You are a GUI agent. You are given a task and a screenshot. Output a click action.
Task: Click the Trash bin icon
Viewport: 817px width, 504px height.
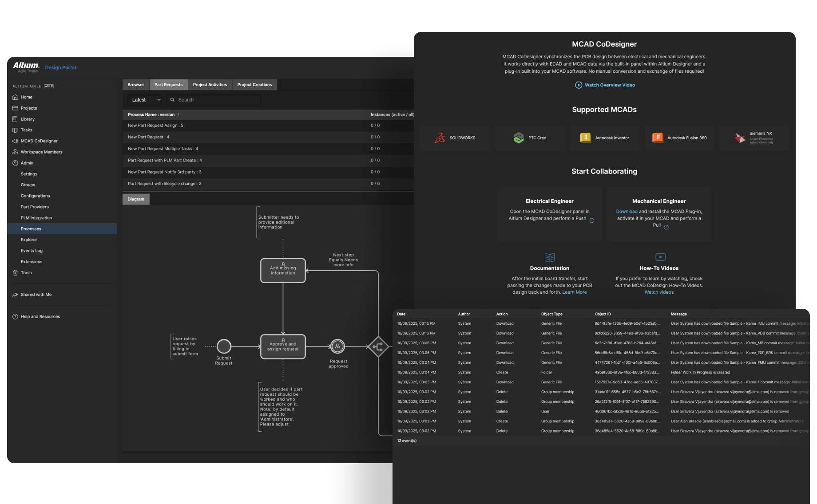(15, 273)
